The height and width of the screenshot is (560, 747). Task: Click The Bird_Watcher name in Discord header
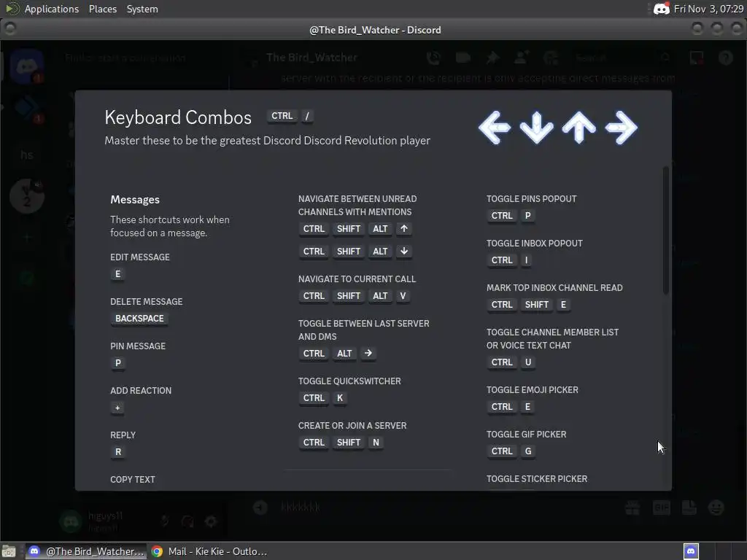(x=311, y=58)
